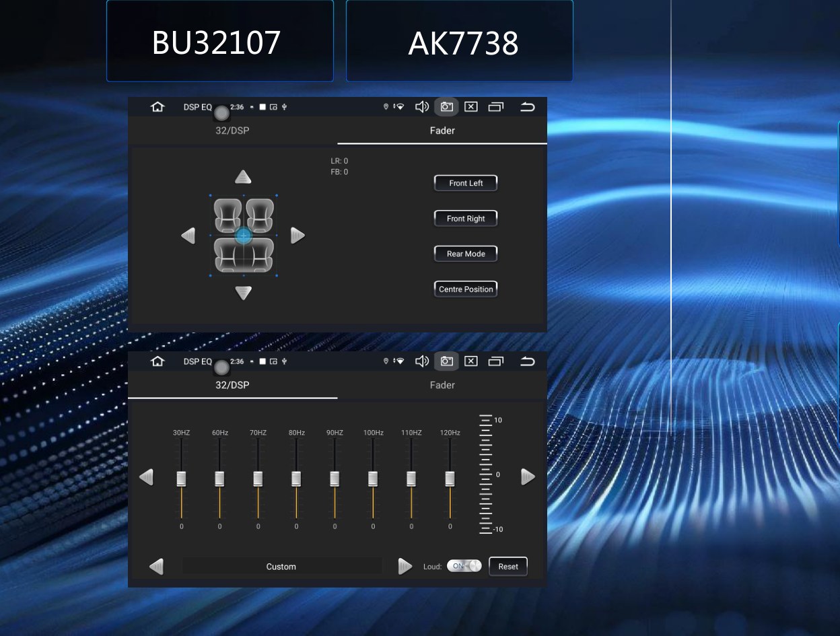Click the 110HZ band slider handle
The image size is (840, 636).
coord(411,479)
